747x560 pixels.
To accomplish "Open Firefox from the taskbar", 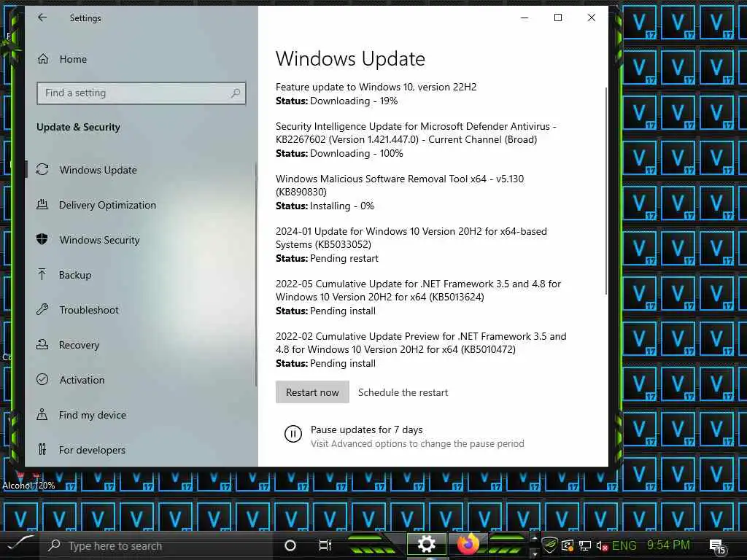I will click(468, 544).
